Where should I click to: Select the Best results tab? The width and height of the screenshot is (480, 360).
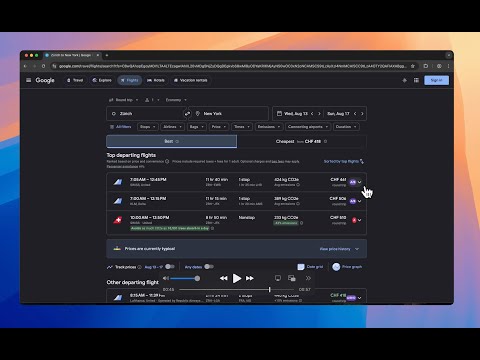(x=172, y=142)
